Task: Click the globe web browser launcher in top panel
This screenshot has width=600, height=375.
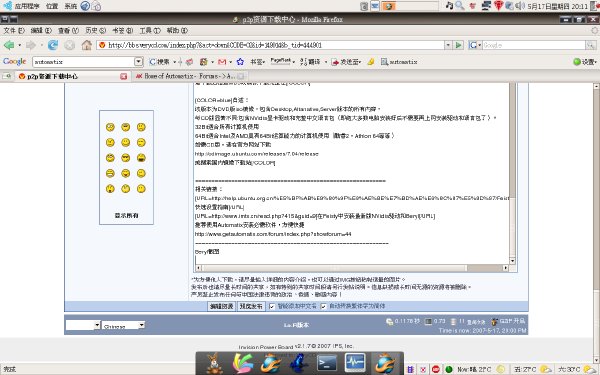Action: tap(85, 6)
